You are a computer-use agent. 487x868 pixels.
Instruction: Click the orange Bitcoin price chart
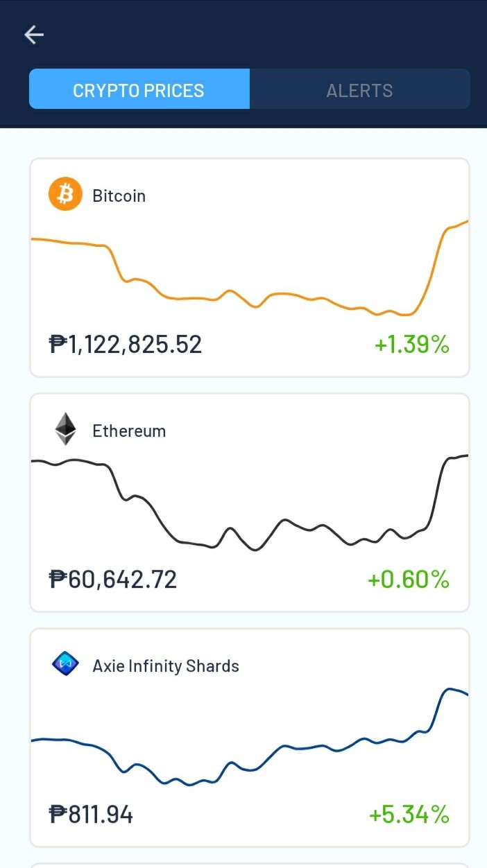coord(250,270)
